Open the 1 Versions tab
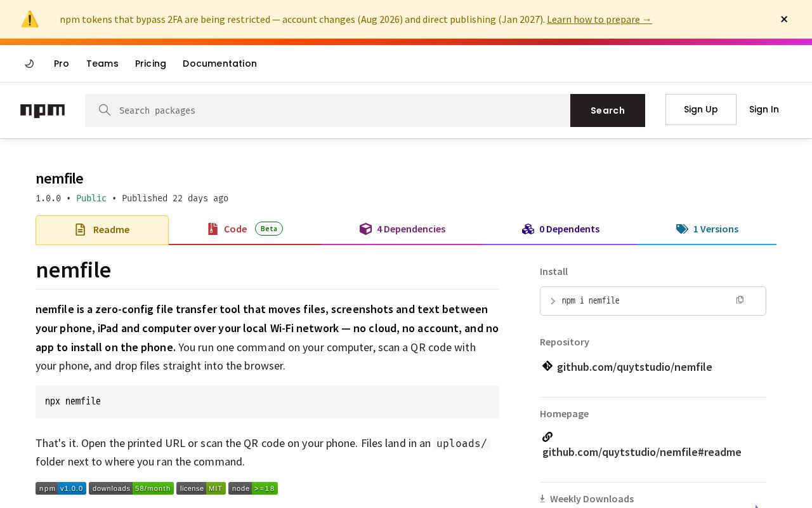 [707, 229]
